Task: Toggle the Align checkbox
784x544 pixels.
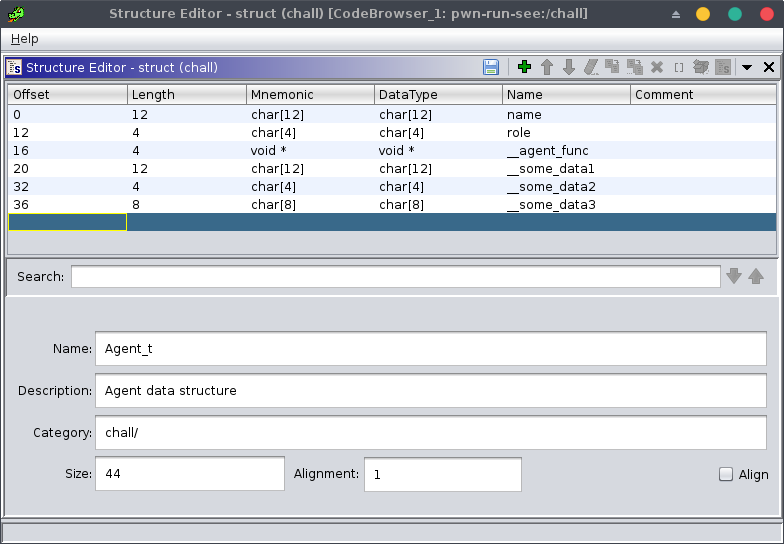Action: [x=726, y=475]
